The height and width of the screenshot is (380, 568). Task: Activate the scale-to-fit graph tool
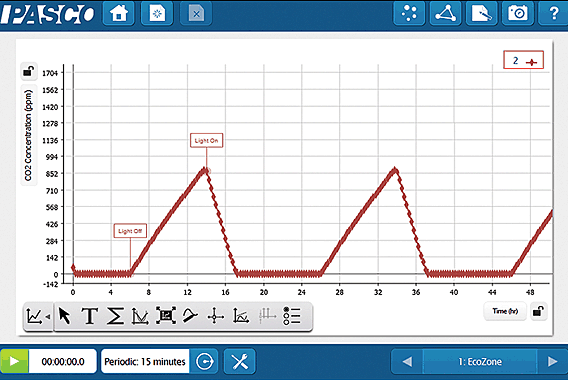[166, 316]
